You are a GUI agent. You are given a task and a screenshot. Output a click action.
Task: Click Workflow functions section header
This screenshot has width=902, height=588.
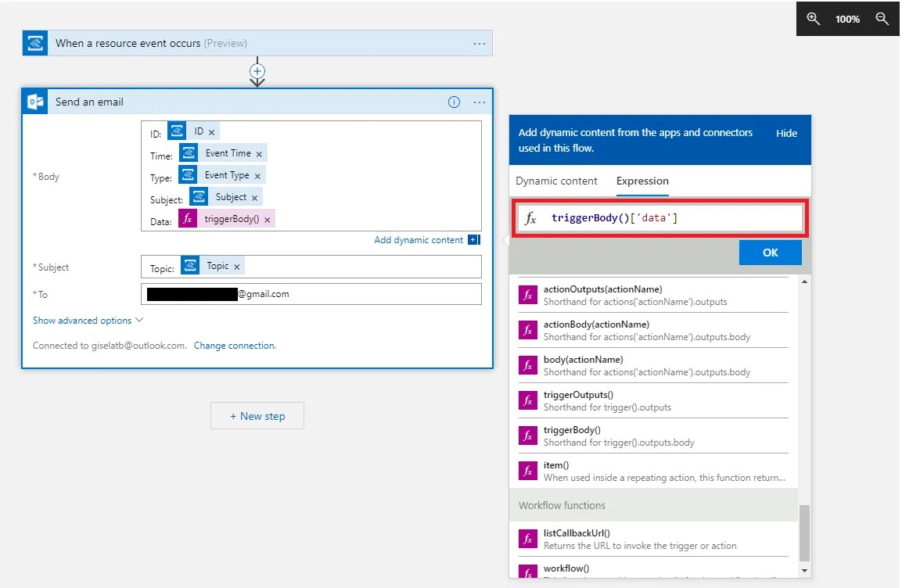654,505
